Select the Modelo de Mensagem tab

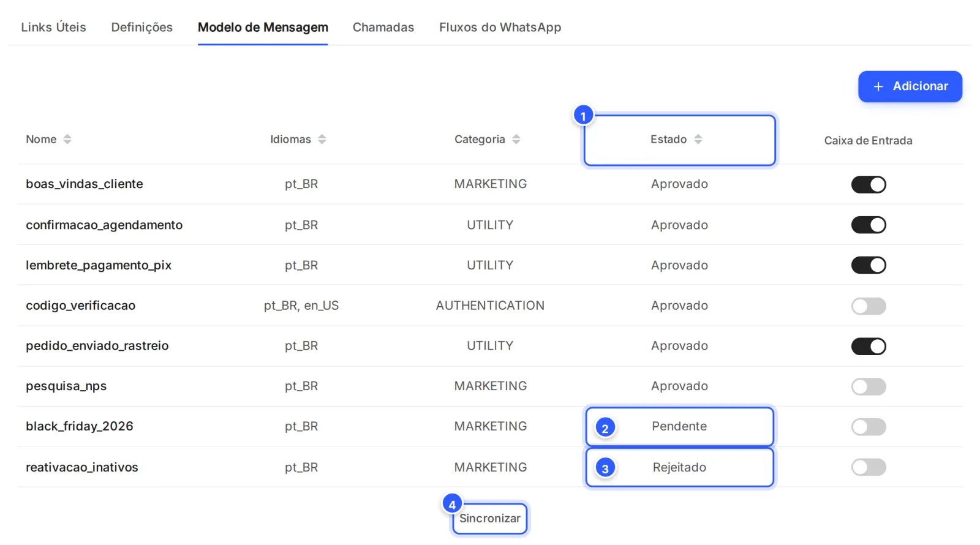click(x=263, y=28)
